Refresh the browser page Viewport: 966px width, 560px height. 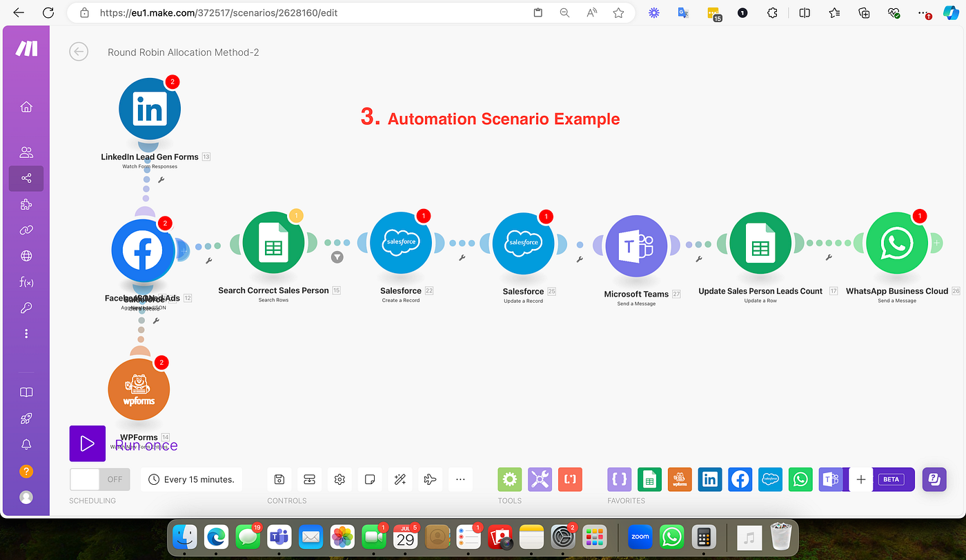[x=48, y=12]
